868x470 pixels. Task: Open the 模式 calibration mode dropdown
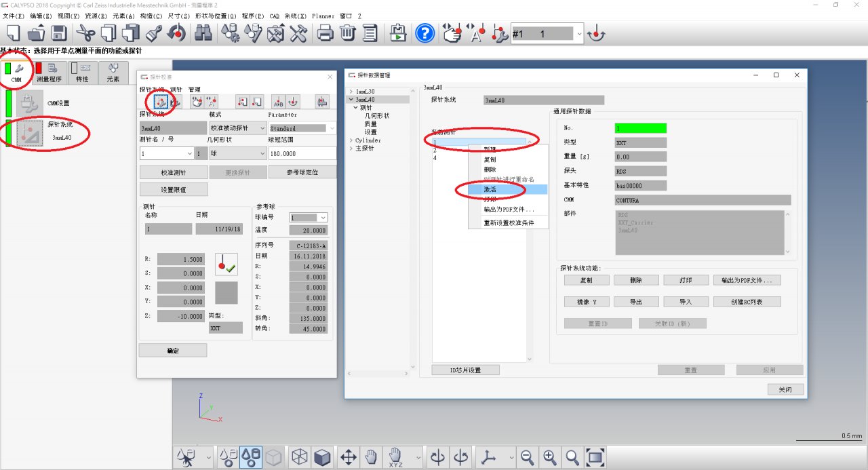click(263, 128)
